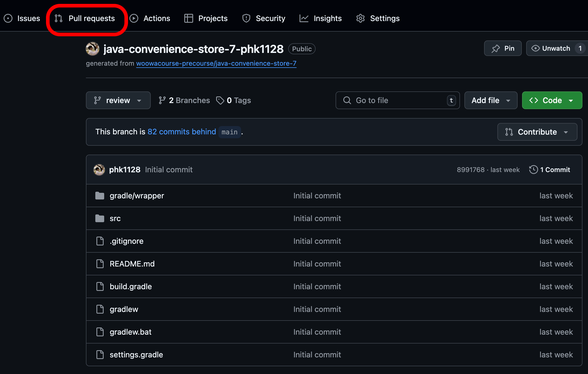
Task: Open the settings.gradle file
Action: [136, 355]
